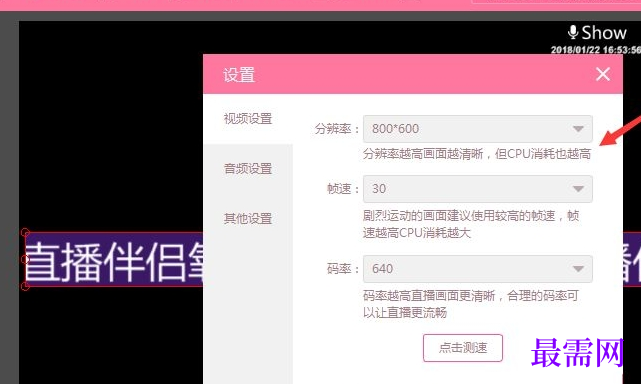The width and height of the screenshot is (643, 384).
Task: Expand the 分辨率 800*600 dropdown arrow
Action: [x=578, y=129]
